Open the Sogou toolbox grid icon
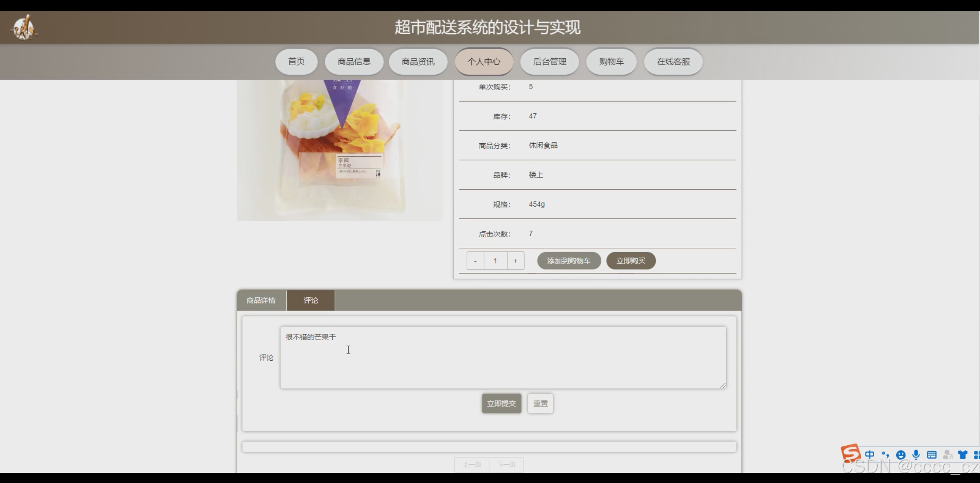Viewport: 980px width, 483px height. [x=976, y=454]
